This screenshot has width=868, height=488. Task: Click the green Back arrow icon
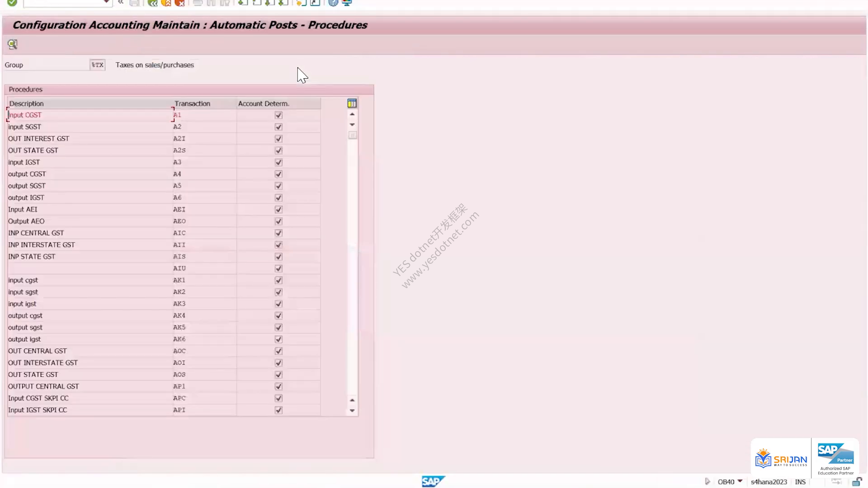tap(152, 3)
